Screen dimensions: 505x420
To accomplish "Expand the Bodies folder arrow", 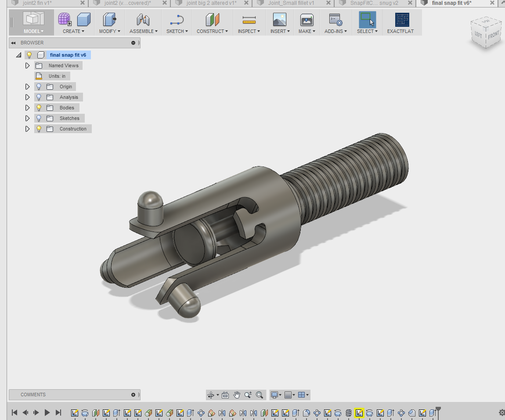I will 27,108.
